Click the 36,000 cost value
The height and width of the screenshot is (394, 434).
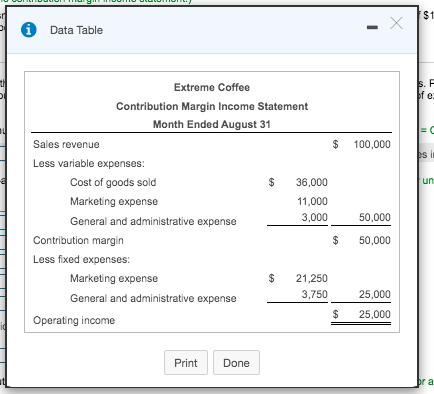pyautogui.click(x=312, y=182)
